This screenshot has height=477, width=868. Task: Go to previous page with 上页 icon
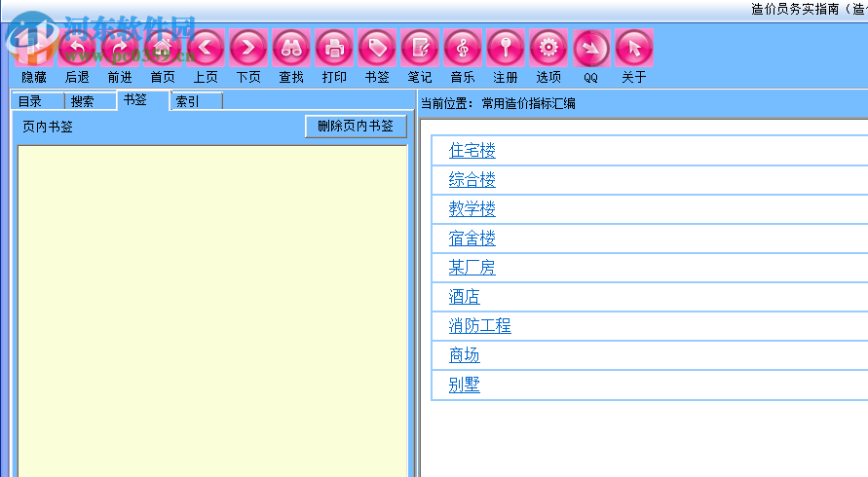click(206, 48)
